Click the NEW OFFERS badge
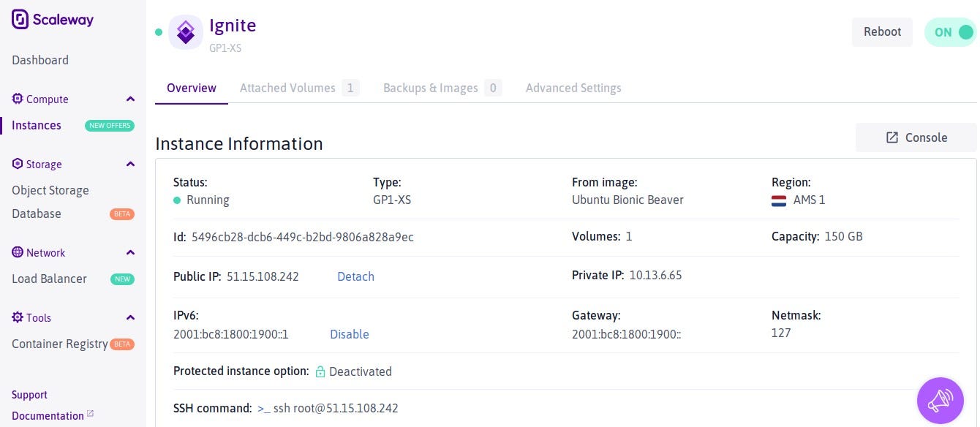 click(110, 125)
